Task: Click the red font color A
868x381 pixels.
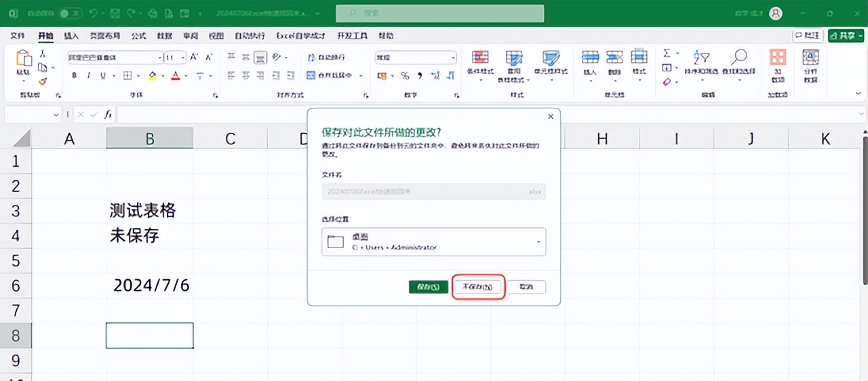Action: [176, 75]
